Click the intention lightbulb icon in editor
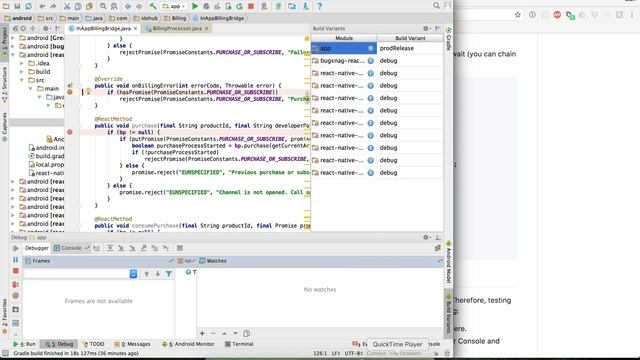 (x=88, y=92)
